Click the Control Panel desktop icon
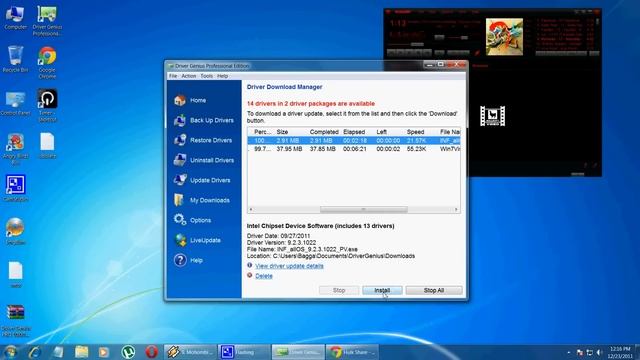This screenshot has width=640, height=360. point(16,104)
